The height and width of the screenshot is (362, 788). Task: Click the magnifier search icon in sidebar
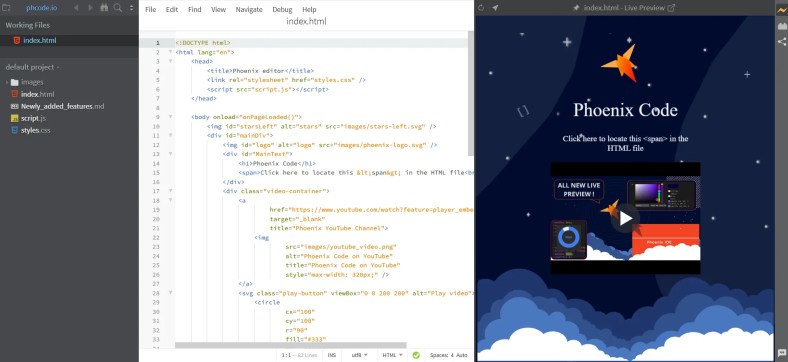[118, 8]
